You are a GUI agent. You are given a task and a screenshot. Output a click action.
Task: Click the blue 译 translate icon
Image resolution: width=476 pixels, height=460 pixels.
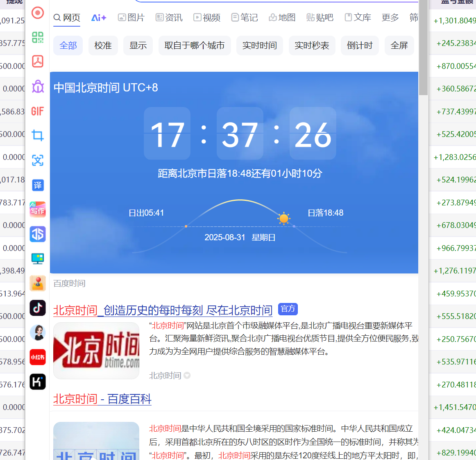[38, 185]
